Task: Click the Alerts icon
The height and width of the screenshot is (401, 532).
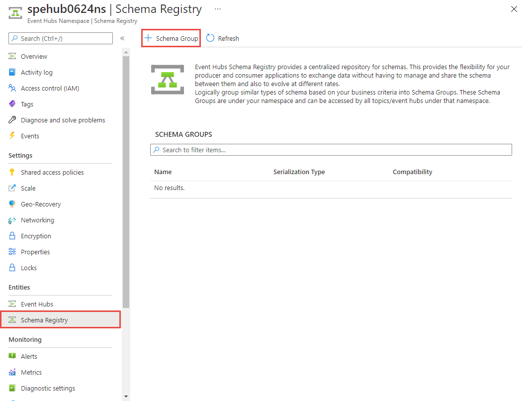Action: point(12,356)
